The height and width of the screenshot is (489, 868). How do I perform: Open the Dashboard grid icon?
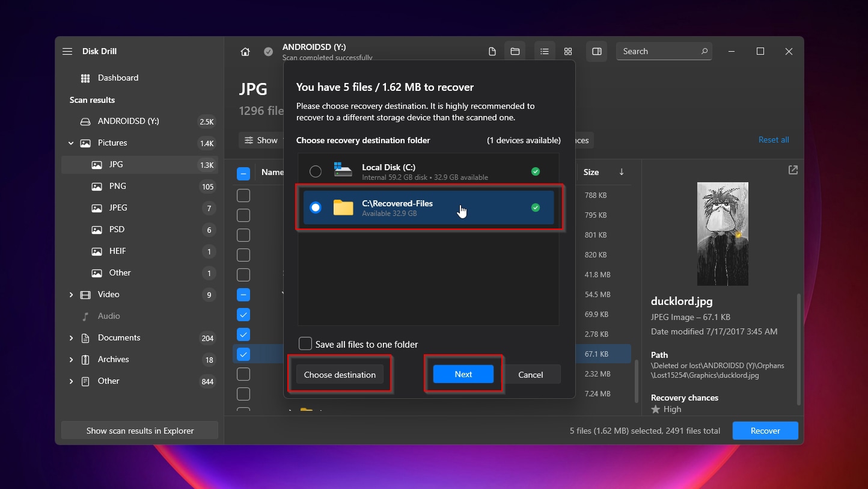85,78
